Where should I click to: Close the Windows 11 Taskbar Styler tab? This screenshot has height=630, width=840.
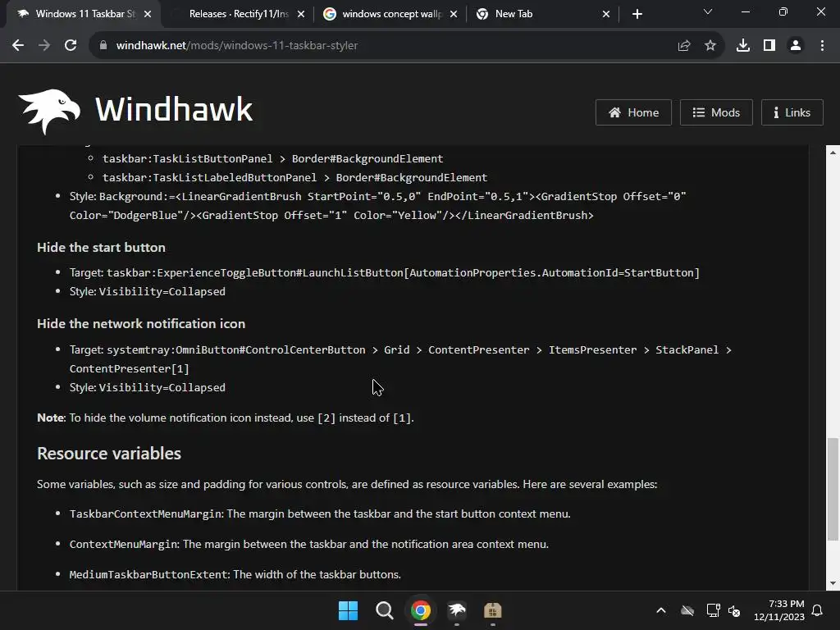coord(148,14)
